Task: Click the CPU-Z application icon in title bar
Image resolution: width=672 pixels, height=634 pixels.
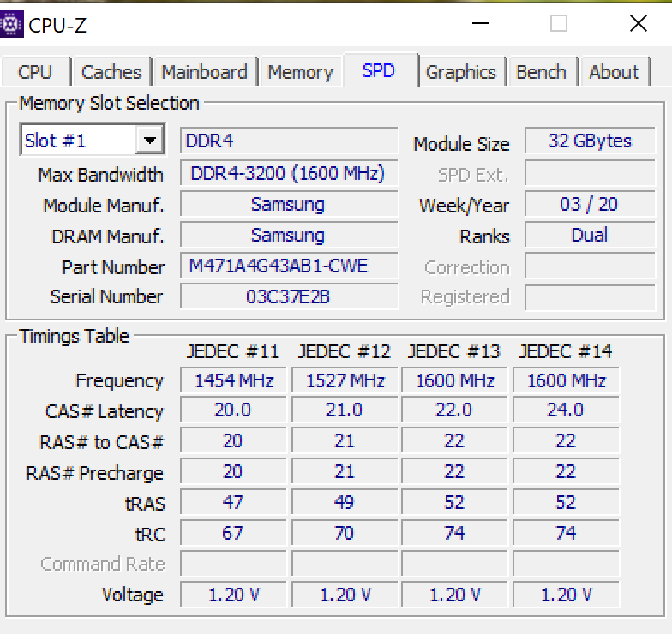Action: (x=10, y=24)
